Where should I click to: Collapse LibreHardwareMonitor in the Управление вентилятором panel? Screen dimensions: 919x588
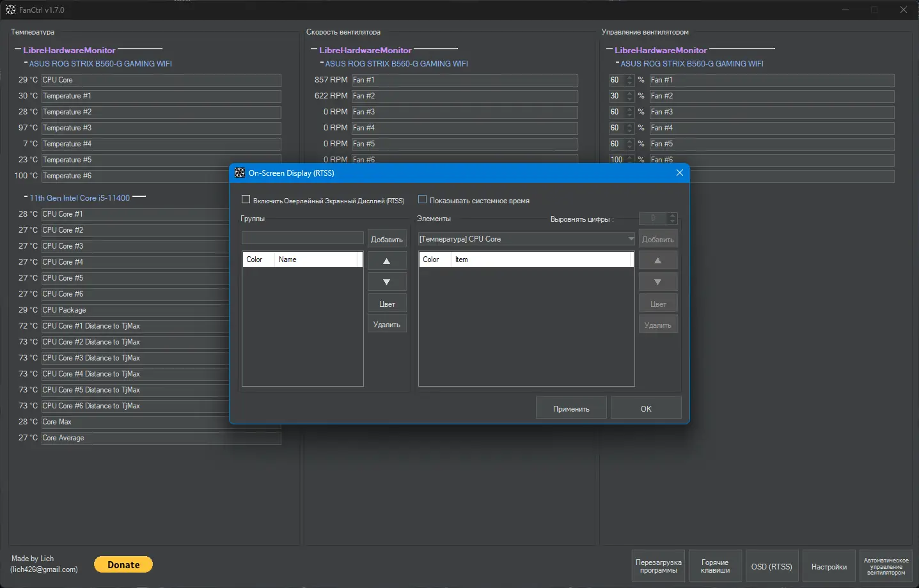click(x=609, y=50)
